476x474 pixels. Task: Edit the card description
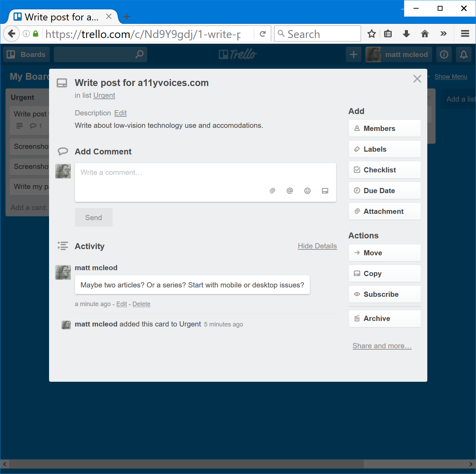pos(121,113)
